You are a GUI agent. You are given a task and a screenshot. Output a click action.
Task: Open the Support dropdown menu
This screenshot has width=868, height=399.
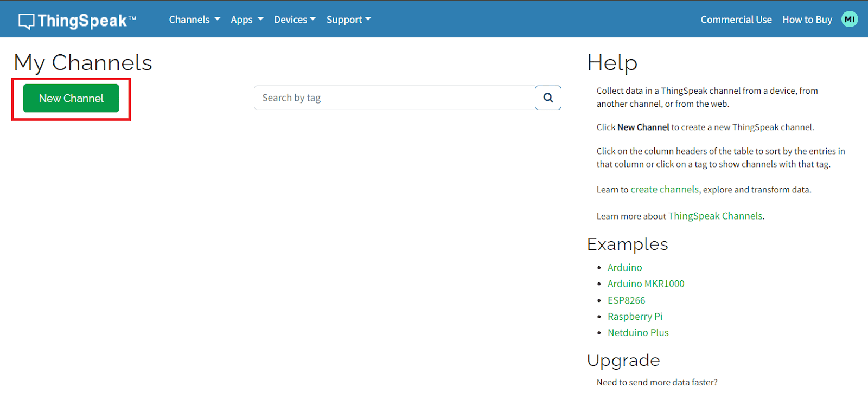pos(348,20)
